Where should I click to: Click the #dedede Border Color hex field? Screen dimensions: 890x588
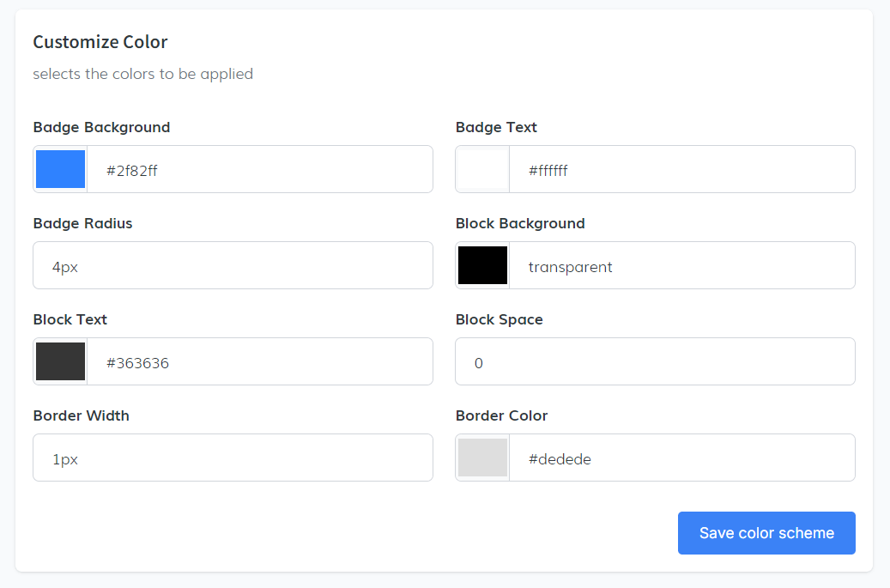tap(681, 458)
